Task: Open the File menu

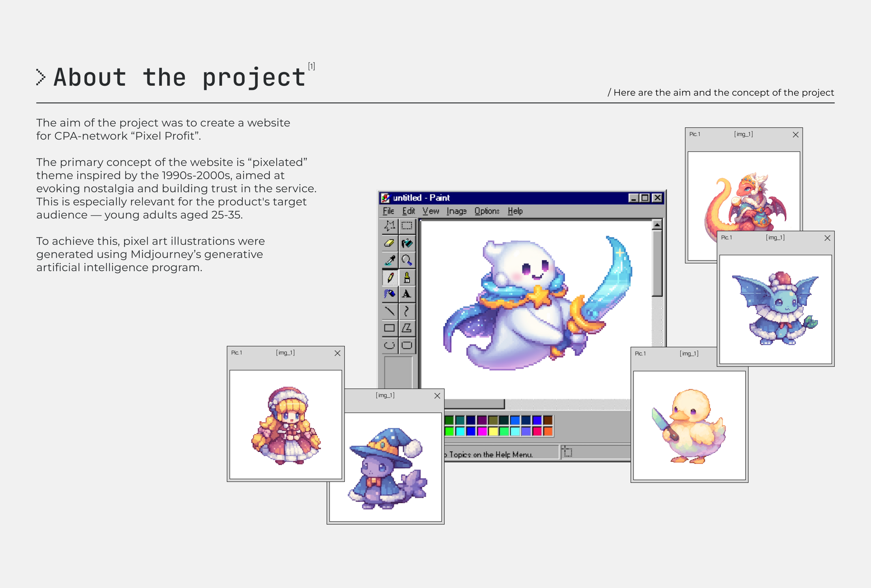Action: click(388, 211)
